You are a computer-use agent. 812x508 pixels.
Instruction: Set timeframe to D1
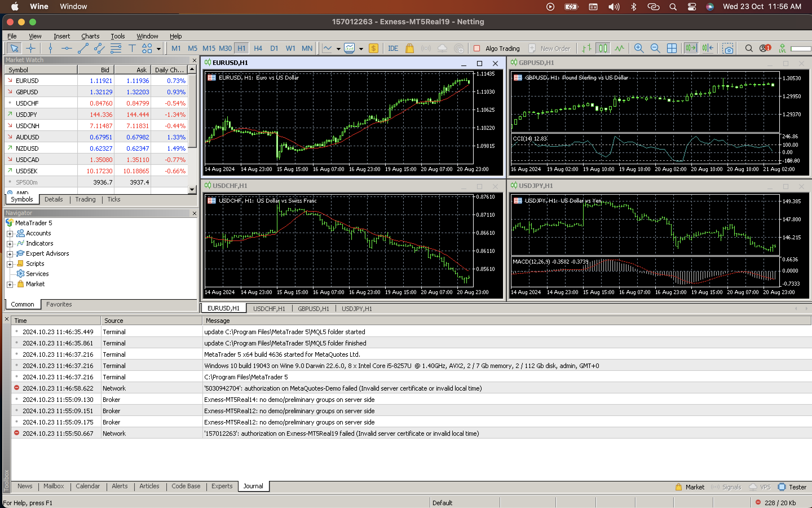click(x=274, y=48)
